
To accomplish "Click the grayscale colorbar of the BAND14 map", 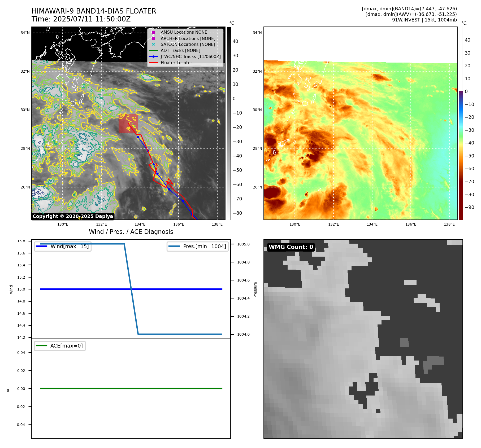I will [229, 123].
